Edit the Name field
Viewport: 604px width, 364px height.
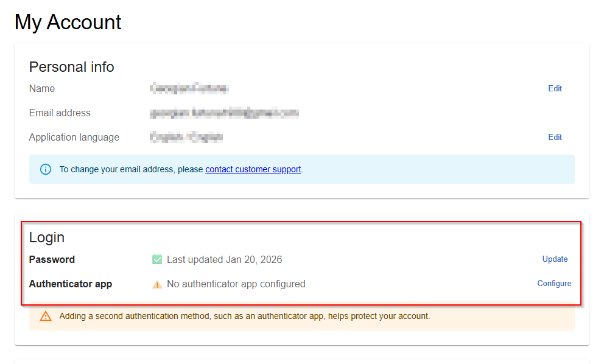coord(555,89)
